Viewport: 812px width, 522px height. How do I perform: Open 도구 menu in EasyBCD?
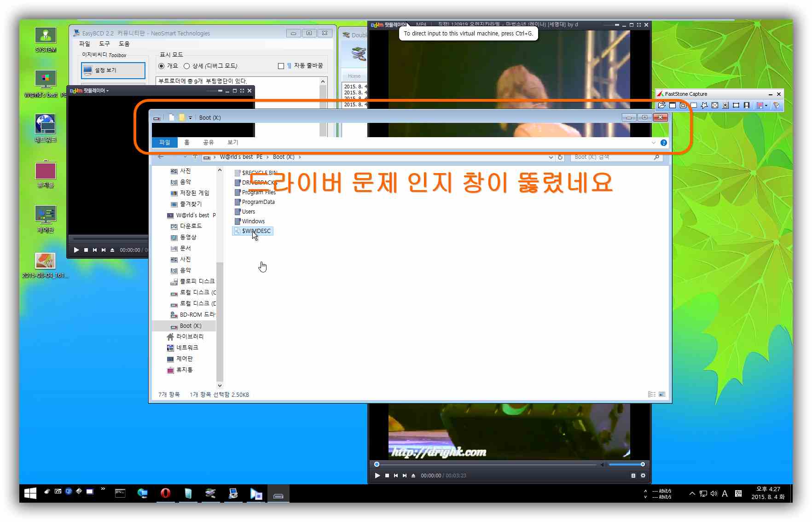pyautogui.click(x=104, y=44)
